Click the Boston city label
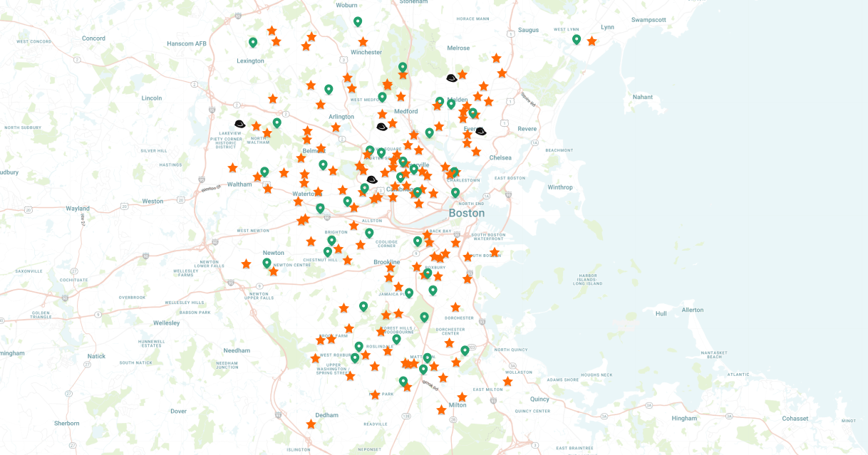This screenshot has width=868, height=455. 466,213
